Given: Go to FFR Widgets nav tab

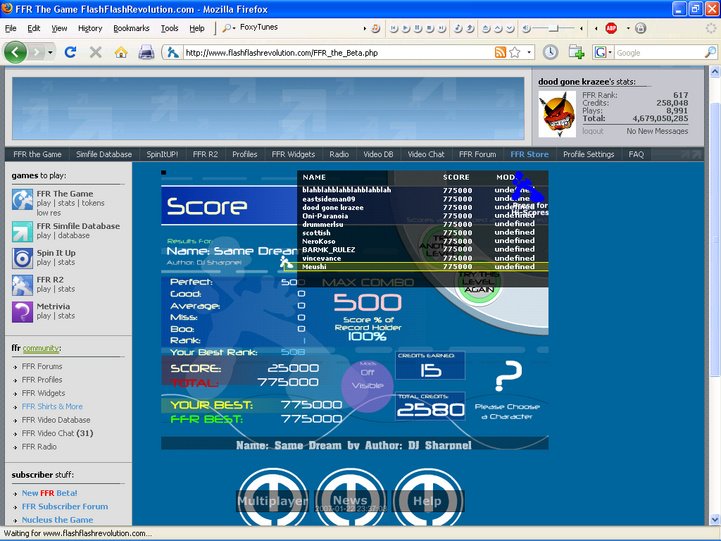Looking at the screenshot, I should coord(293,154).
